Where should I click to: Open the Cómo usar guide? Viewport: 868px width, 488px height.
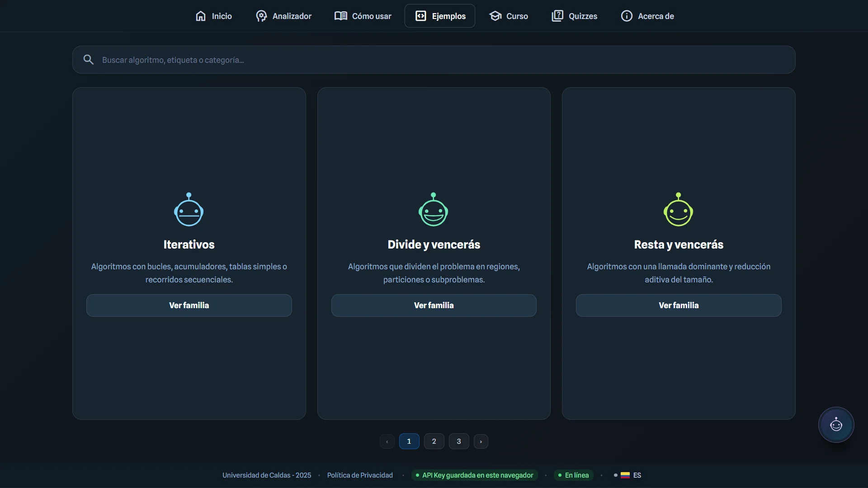[363, 16]
